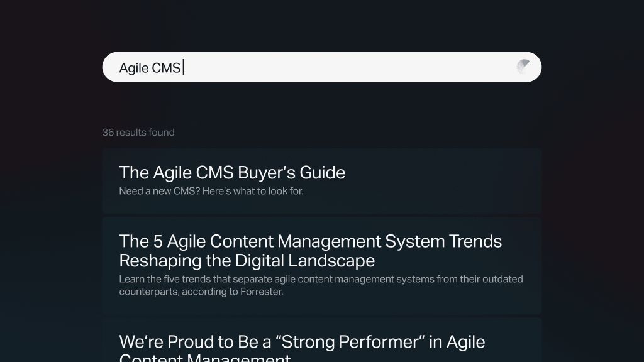Click the dark background above the search bar
The width and height of the screenshot is (644, 362).
click(321, 25)
